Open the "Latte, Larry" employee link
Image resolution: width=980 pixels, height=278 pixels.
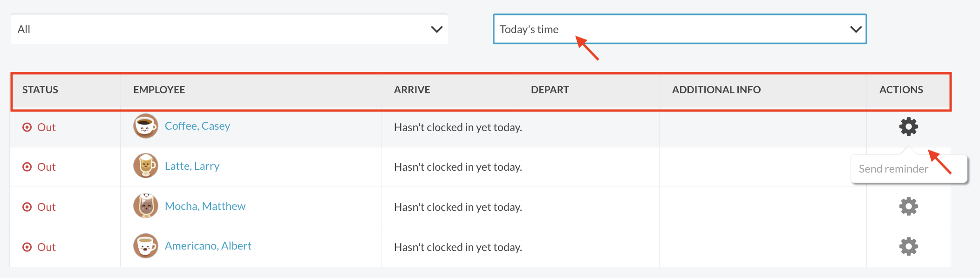pos(192,166)
